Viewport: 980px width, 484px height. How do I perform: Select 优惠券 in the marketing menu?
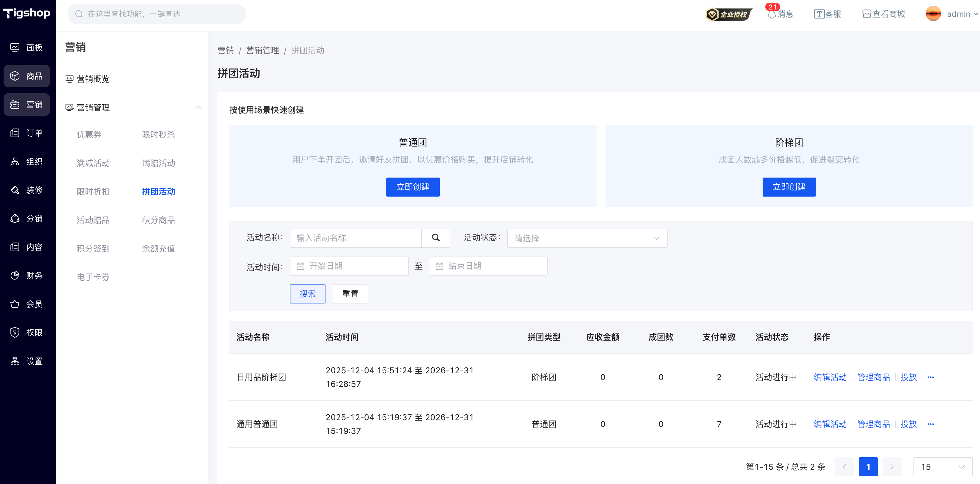click(x=89, y=135)
